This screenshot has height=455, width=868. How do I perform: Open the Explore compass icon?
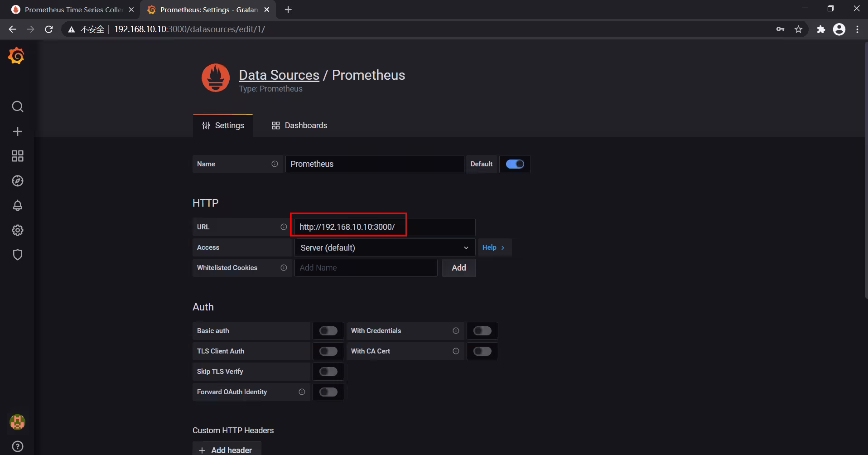[x=18, y=181]
